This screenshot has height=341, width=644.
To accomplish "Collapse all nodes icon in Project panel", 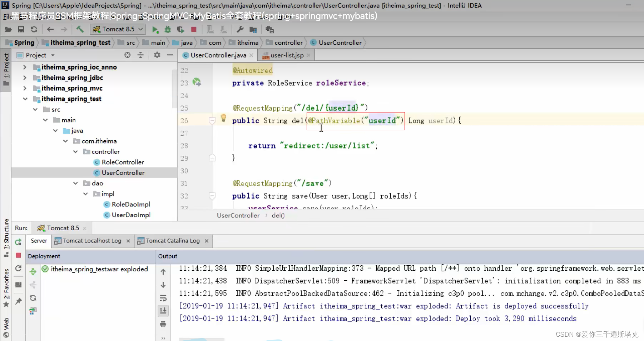I will tap(140, 55).
